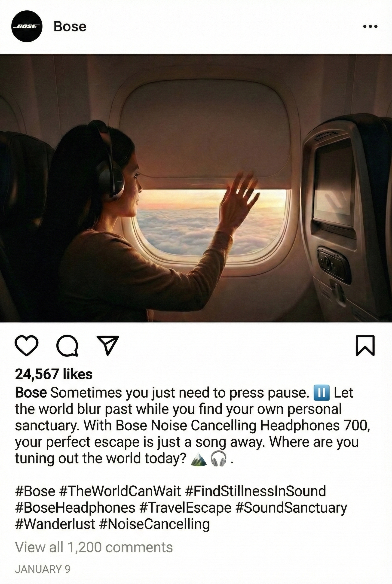The image size is (392, 584).
Task: Open the #Wanderlust hashtag
Action: [x=55, y=524]
